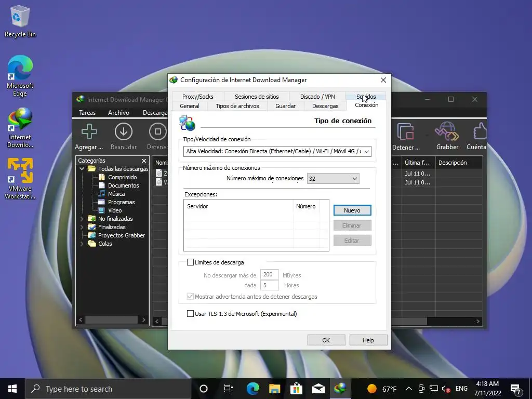Select the Música category
Image resolution: width=532 pixels, height=399 pixels.
pos(116,194)
